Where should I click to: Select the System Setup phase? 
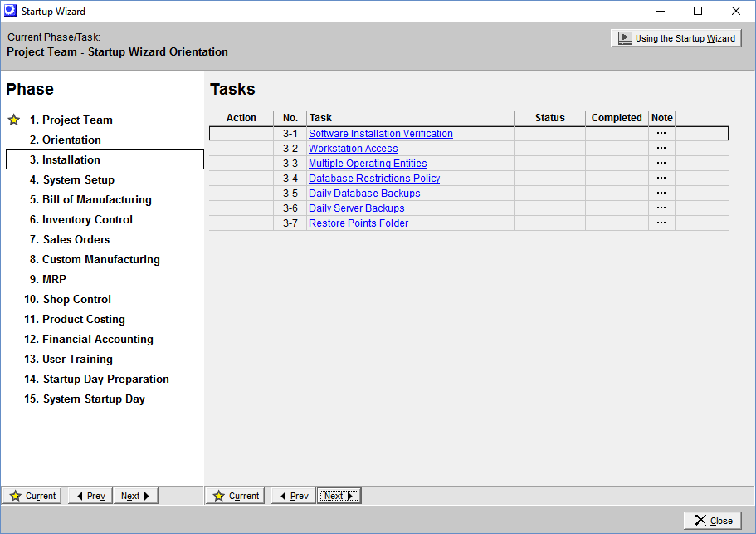click(78, 179)
